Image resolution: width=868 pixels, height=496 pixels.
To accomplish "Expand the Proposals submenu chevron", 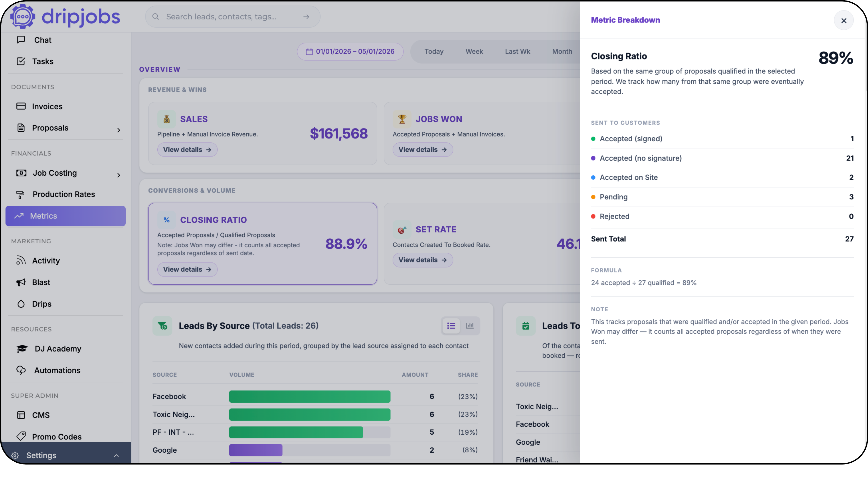I will click(x=119, y=130).
